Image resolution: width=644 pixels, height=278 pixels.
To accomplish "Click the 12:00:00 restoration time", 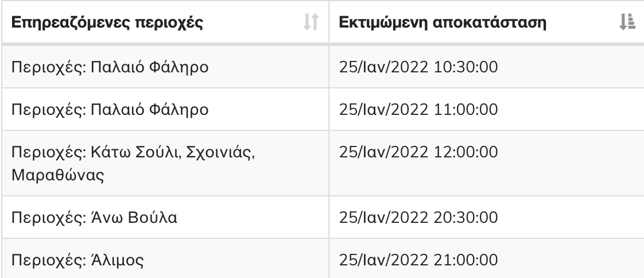I will [x=465, y=152].
